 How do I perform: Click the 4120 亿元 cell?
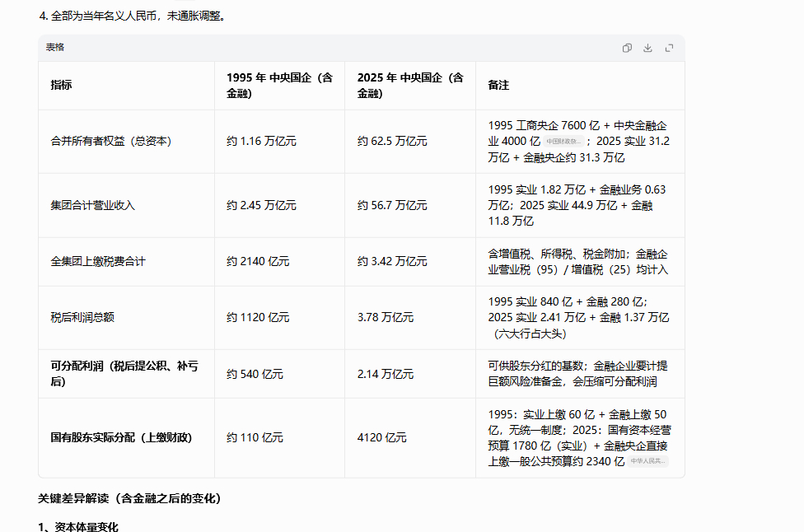(381, 437)
